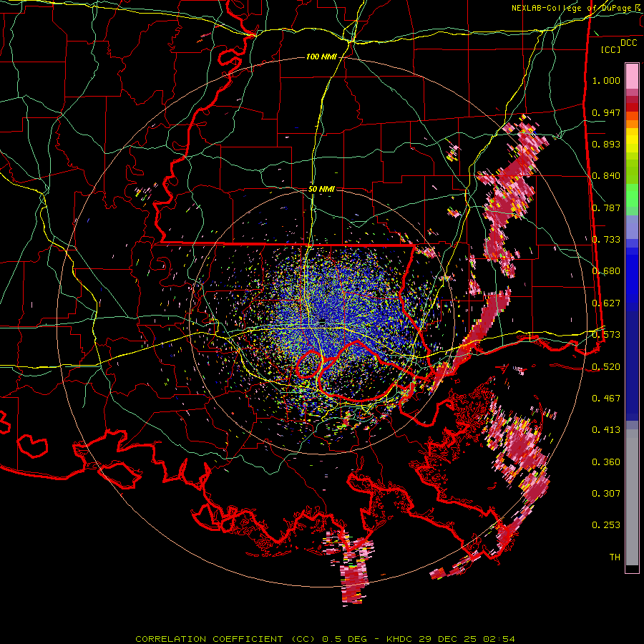Click the 0.520 scale value

coord(606,366)
